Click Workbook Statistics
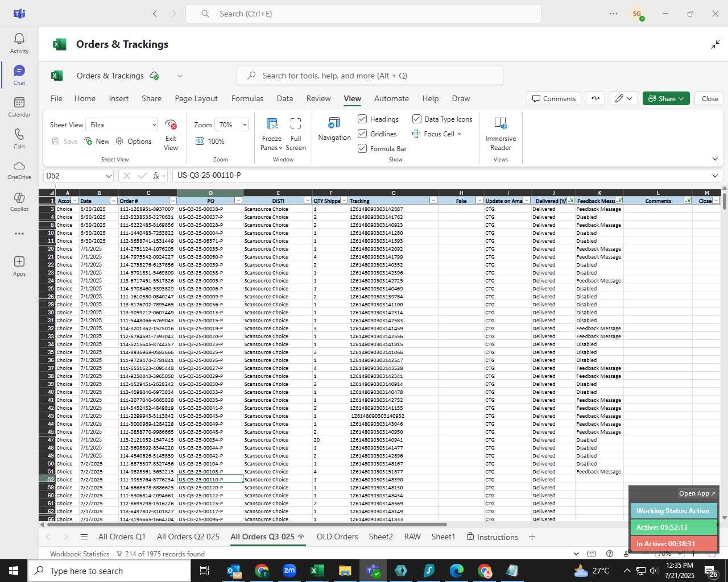 [80, 554]
